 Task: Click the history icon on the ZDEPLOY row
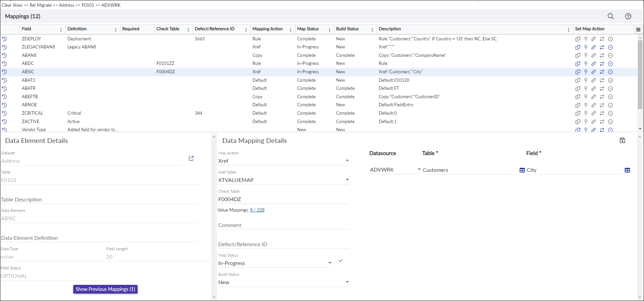[4, 39]
